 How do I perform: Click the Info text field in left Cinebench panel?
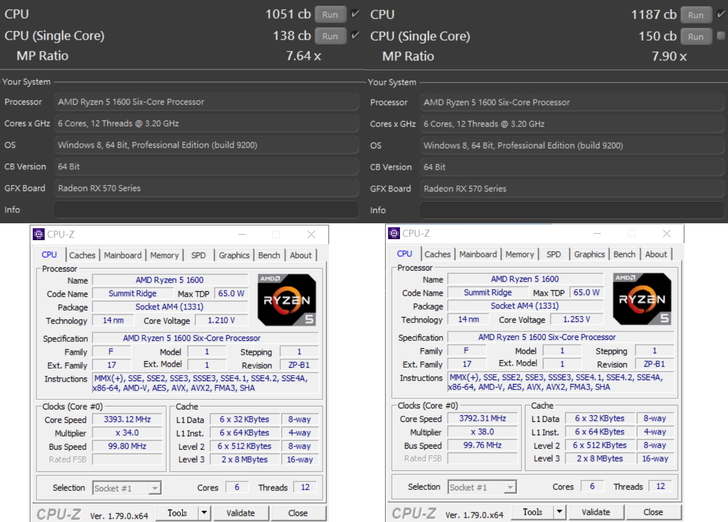[x=207, y=210]
